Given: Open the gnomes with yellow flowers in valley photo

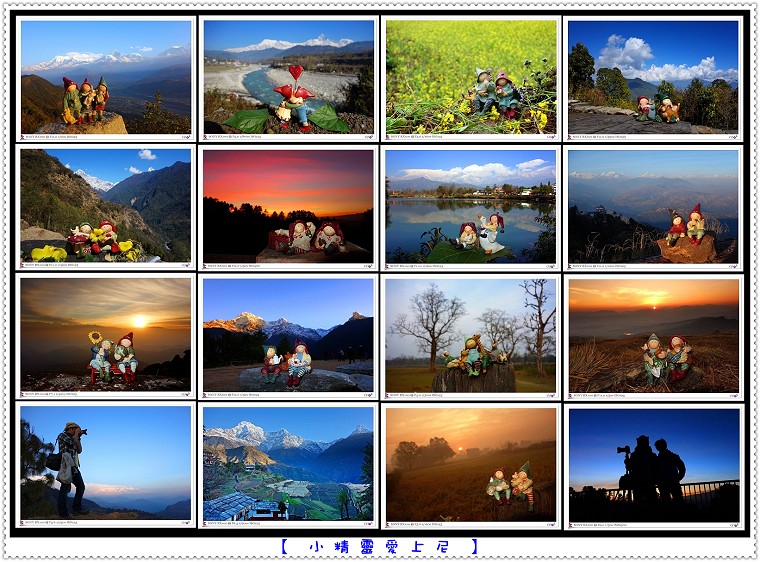Looking at the screenshot, I should coord(106,207).
